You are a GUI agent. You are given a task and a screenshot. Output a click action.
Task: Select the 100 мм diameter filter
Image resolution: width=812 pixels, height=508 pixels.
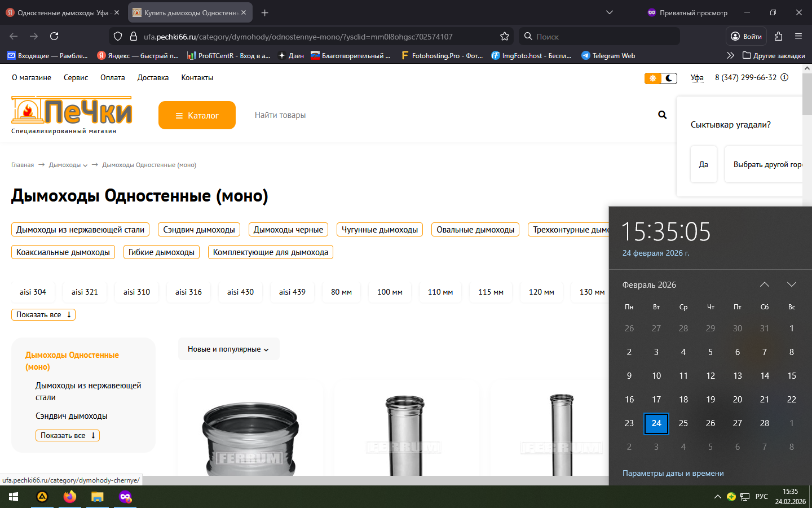(390, 292)
